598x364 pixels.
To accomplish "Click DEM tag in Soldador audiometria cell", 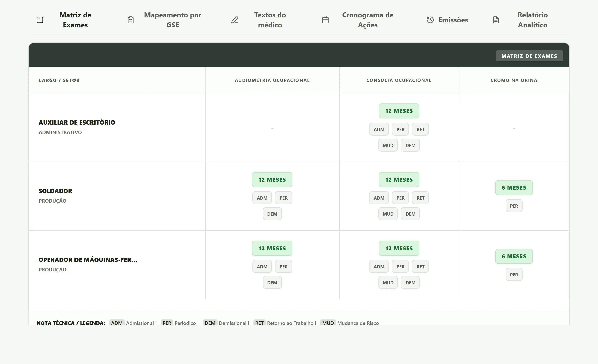I will [272, 214].
